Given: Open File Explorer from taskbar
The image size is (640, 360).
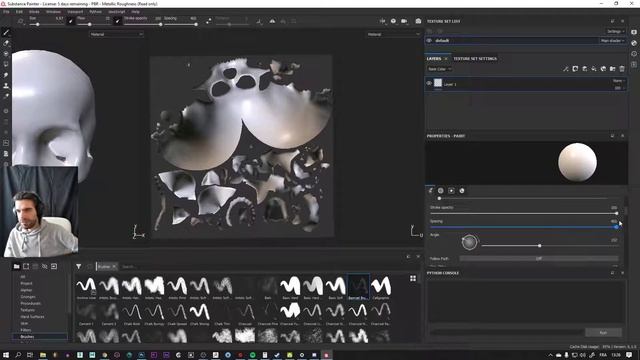Looking at the screenshot, I should [x=42, y=355].
